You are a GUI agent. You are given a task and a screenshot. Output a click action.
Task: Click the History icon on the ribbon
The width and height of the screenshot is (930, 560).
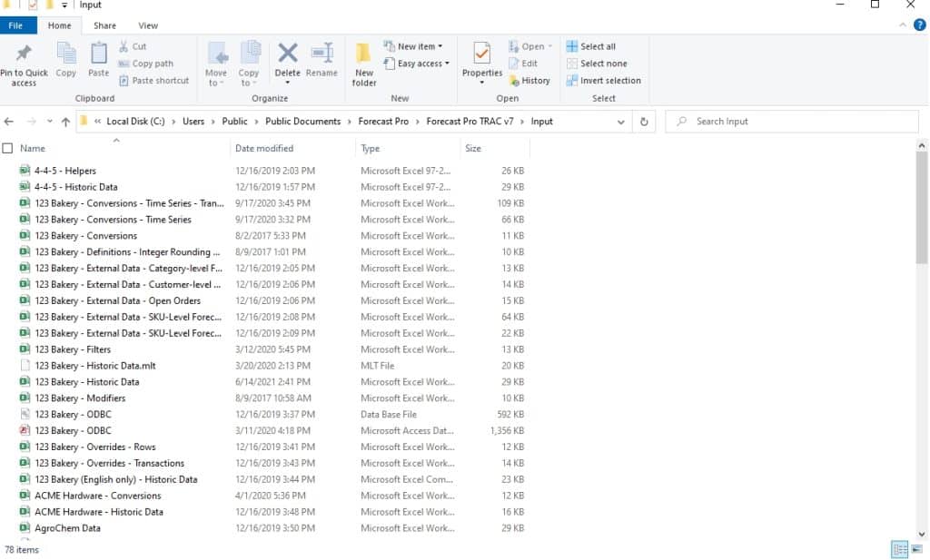[x=530, y=80]
